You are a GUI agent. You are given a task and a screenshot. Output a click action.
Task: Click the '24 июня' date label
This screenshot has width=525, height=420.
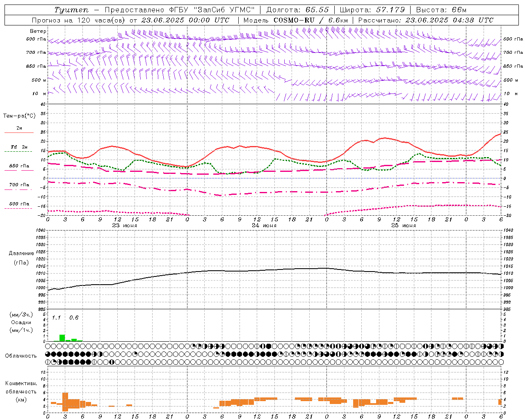[264, 226]
